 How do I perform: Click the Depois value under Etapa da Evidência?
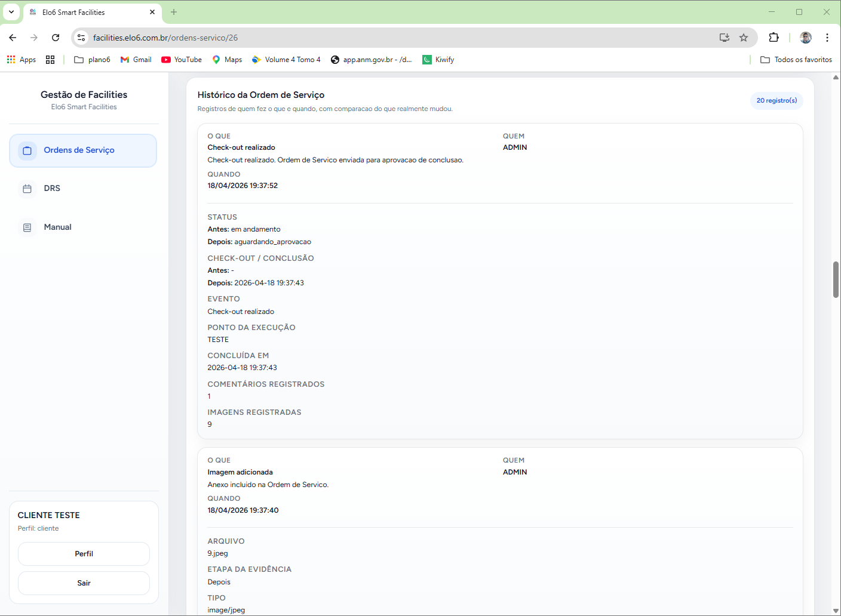coord(219,582)
